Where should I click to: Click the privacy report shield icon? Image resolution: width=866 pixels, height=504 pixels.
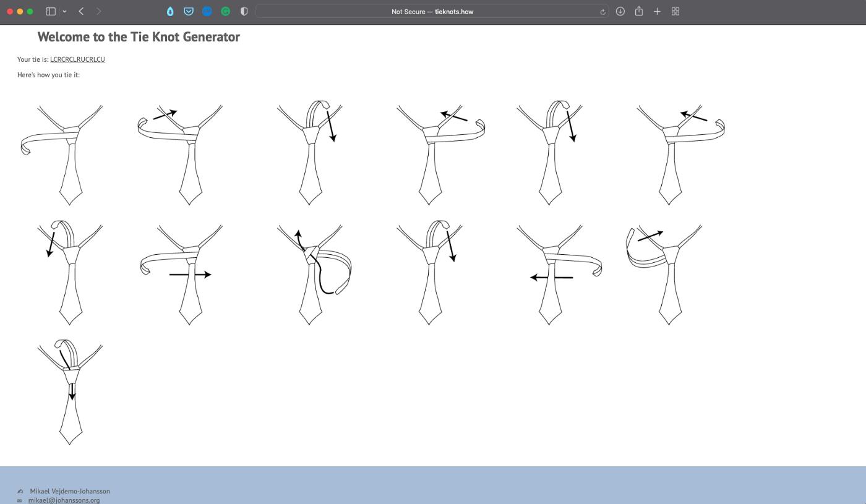coord(244,11)
